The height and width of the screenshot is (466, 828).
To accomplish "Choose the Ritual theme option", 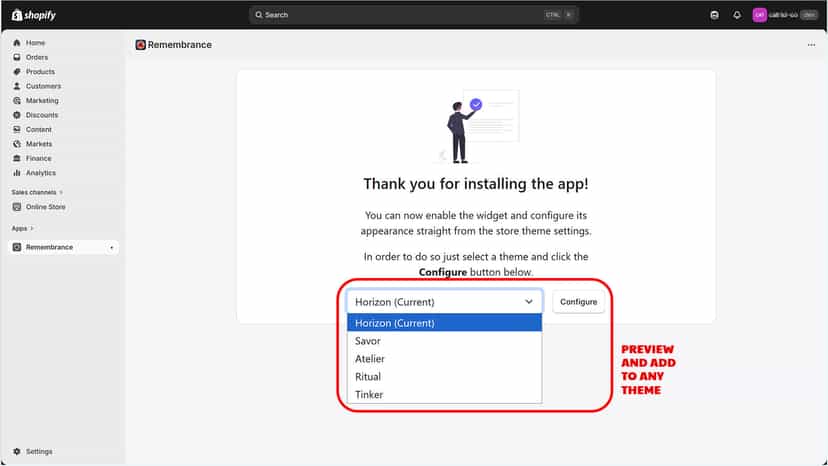I will 445,377.
